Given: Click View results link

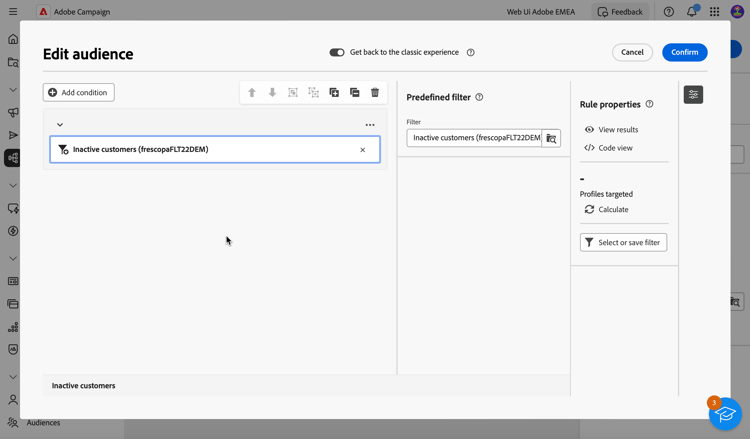Looking at the screenshot, I should point(611,130).
